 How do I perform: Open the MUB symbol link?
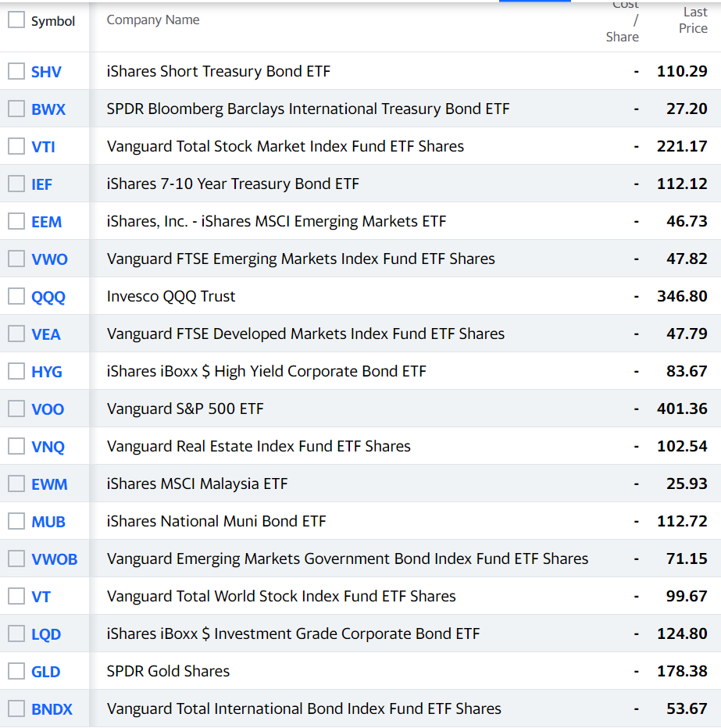coord(48,523)
